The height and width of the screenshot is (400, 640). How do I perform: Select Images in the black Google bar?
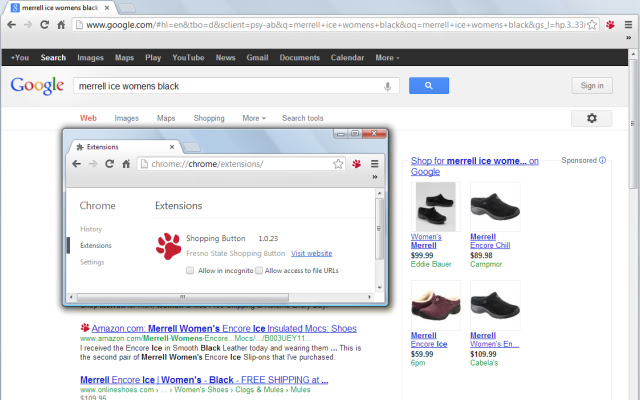pyautogui.click(x=90, y=58)
